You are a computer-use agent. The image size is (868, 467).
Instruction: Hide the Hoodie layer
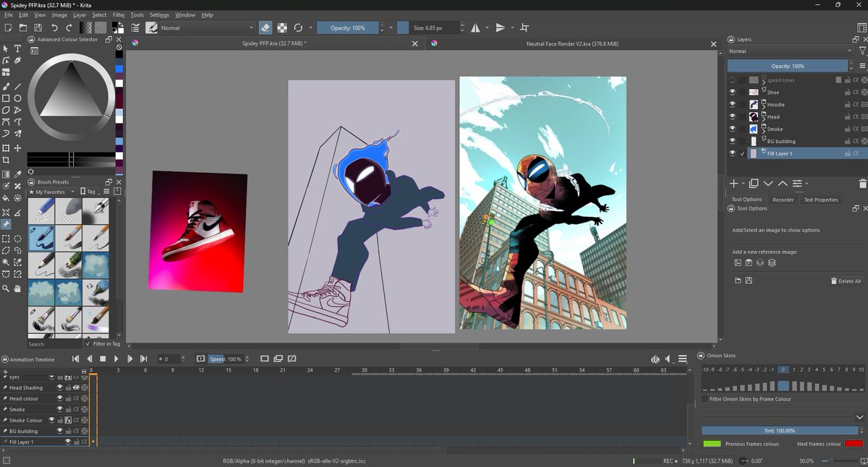pos(733,105)
